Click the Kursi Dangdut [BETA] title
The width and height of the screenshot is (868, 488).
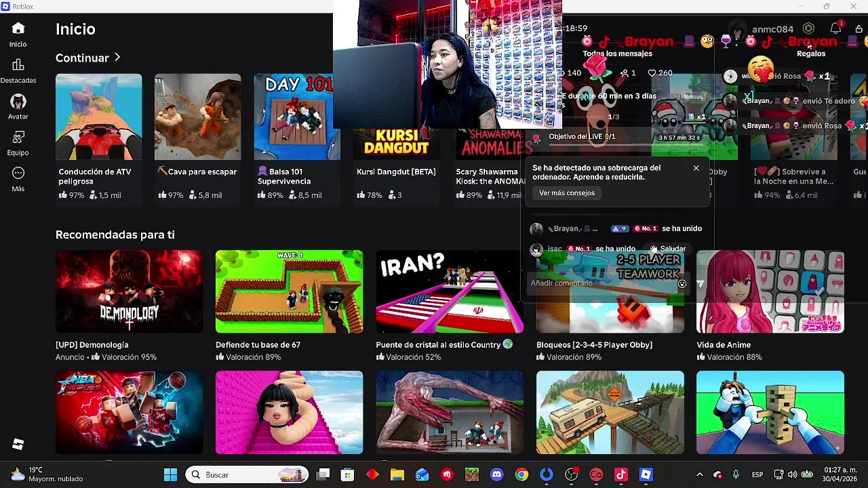pyautogui.click(x=396, y=172)
